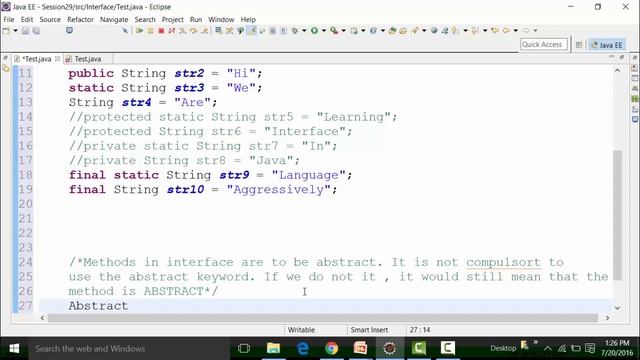Click the Forward navigation arrow icon
This screenshot has height=360, width=640.
[526, 31]
